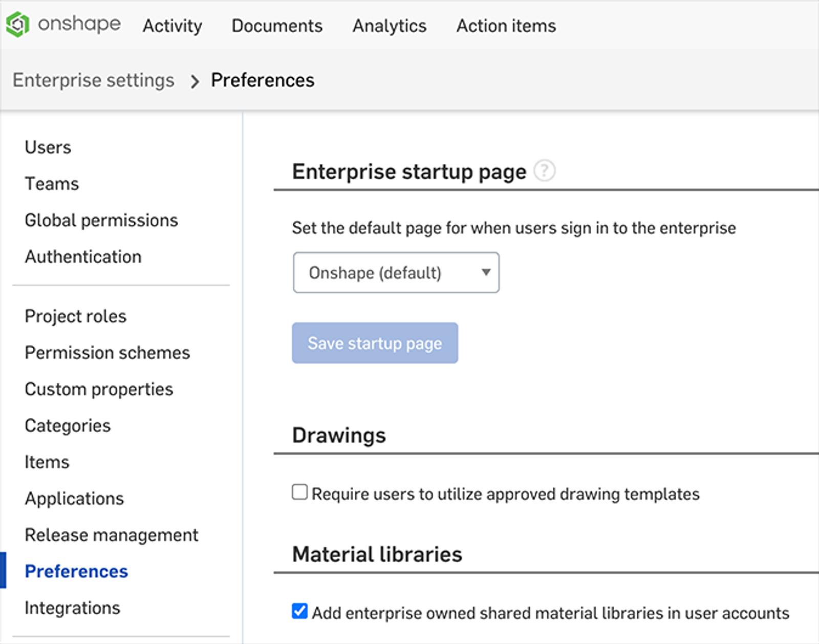Open Integrations settings page

pos(72,608)
